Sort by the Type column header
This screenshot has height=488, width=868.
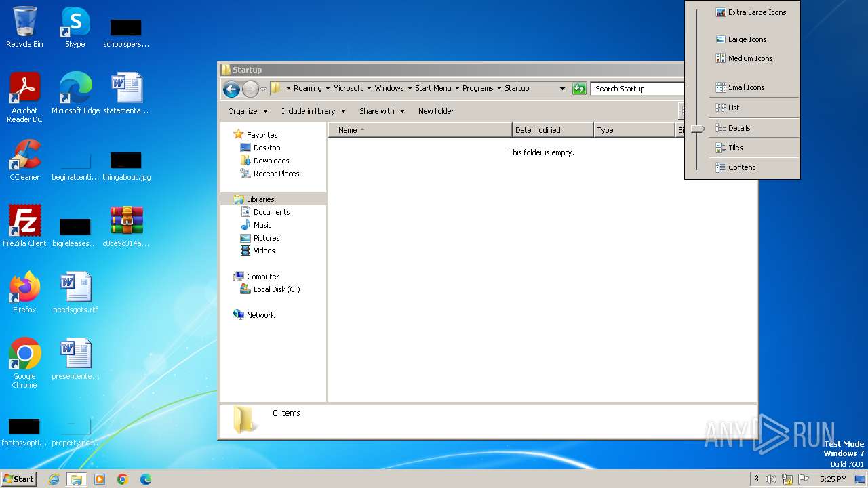pyautogui.click(x=634, y=130)
